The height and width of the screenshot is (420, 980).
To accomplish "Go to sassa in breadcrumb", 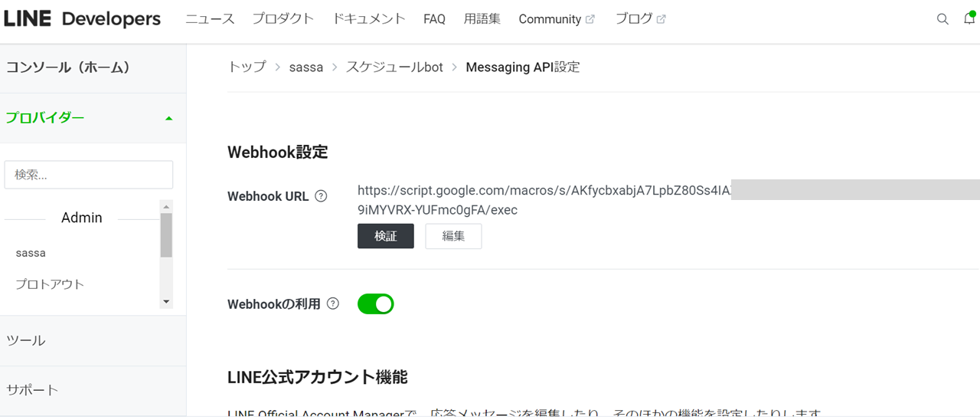I will pyautogui.click(x=306, y=67).
